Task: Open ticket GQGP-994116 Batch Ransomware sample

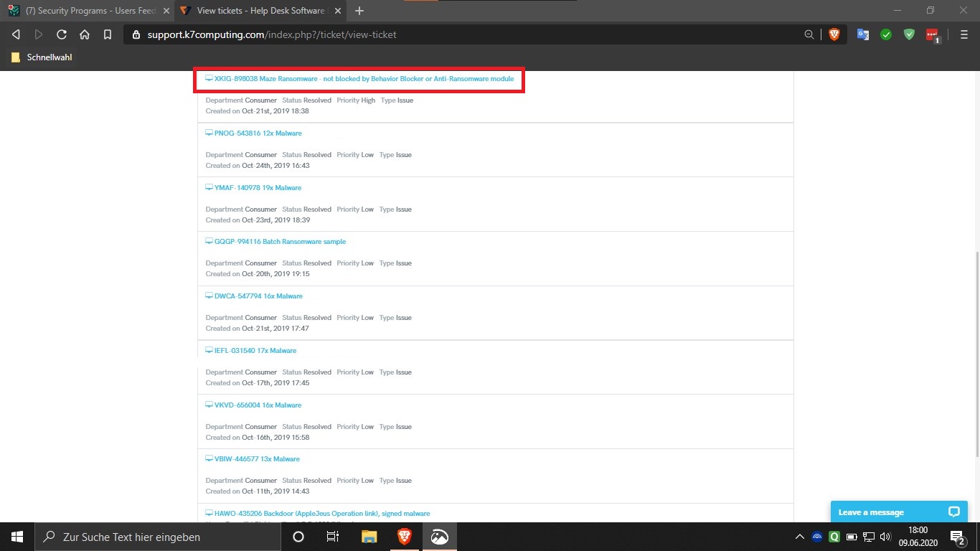Action: [280, 242]
